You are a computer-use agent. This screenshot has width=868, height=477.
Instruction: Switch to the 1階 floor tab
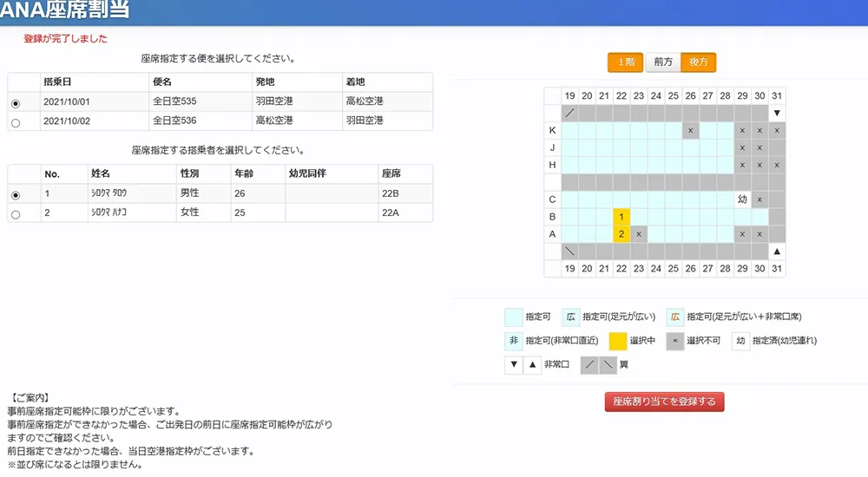point(626,62)
